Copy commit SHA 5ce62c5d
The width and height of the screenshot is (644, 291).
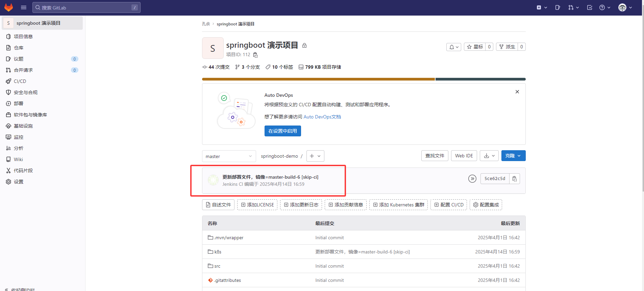[x=514, y=179]
